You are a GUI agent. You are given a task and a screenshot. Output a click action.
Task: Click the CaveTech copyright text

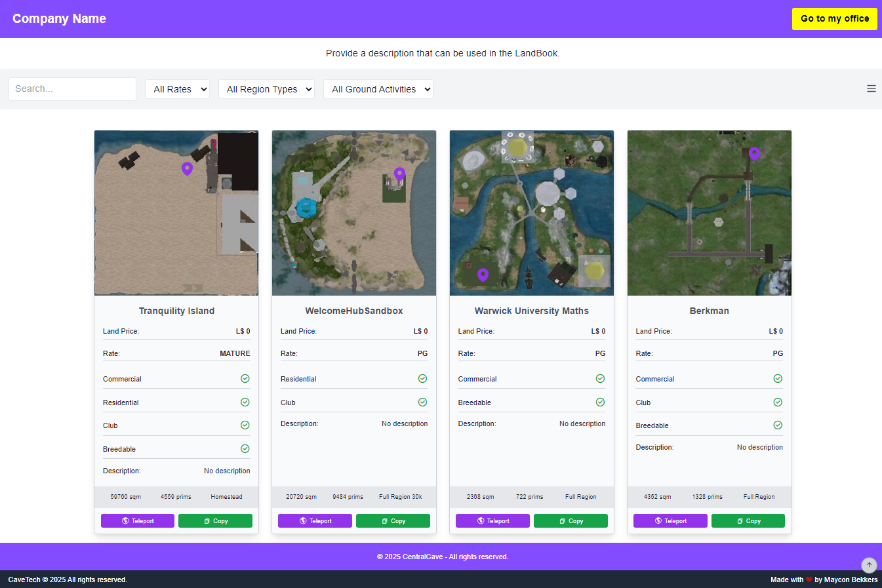(68, 579)
